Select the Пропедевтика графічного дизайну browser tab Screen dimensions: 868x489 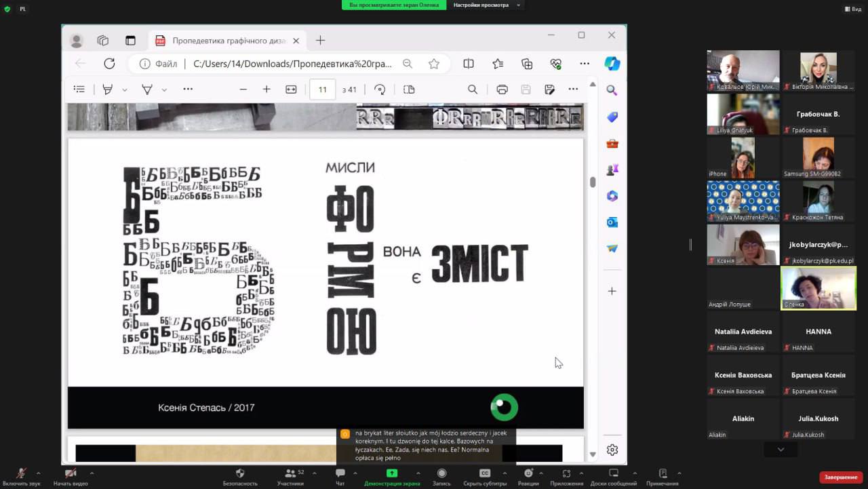click(x=229, y=41)
